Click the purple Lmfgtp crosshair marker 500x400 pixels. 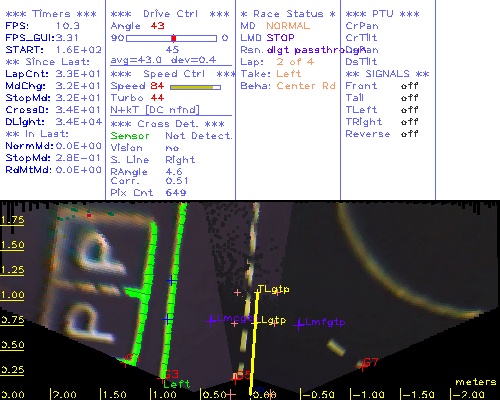click(x=299, y=324)
